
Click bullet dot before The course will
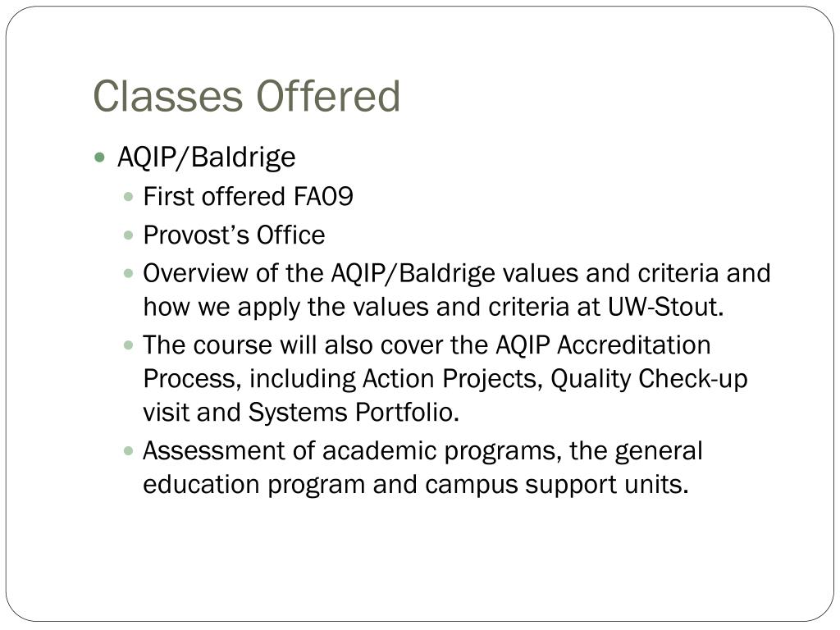tap(128, 345)
